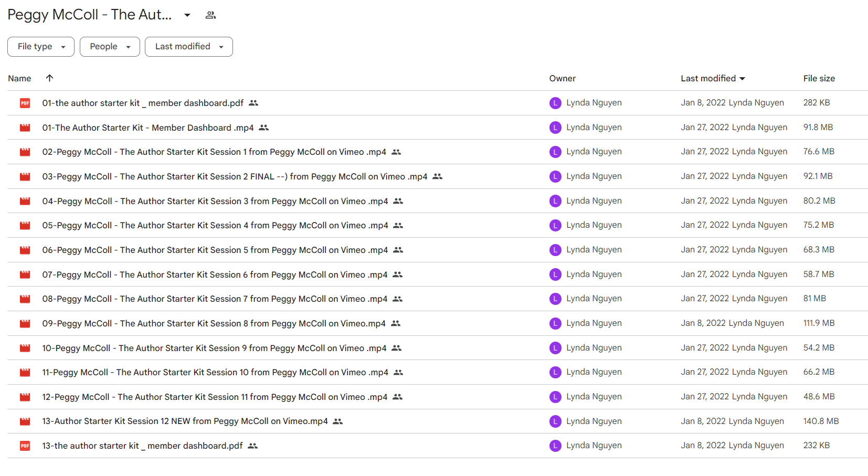This screenshot has height=476, width=868.
Task: Click shared icon next to 01-the author starter kit pdf
Action: point(253,103)
